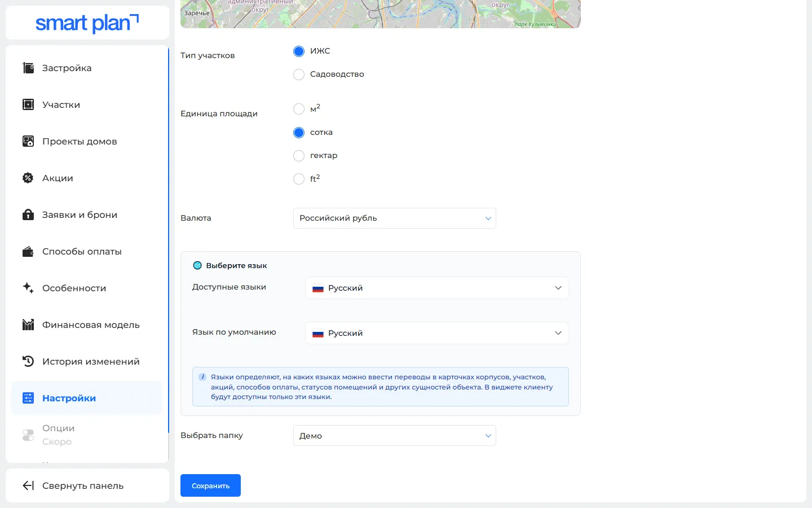Click the Участки sidebar icon
The image size is (812, 508).
[28, 105]
